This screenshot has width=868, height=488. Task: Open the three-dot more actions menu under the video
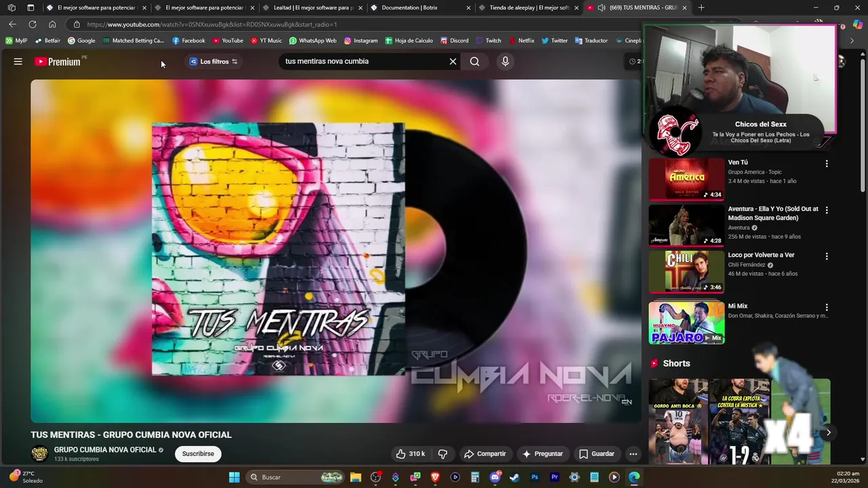(x=633, y=454)
